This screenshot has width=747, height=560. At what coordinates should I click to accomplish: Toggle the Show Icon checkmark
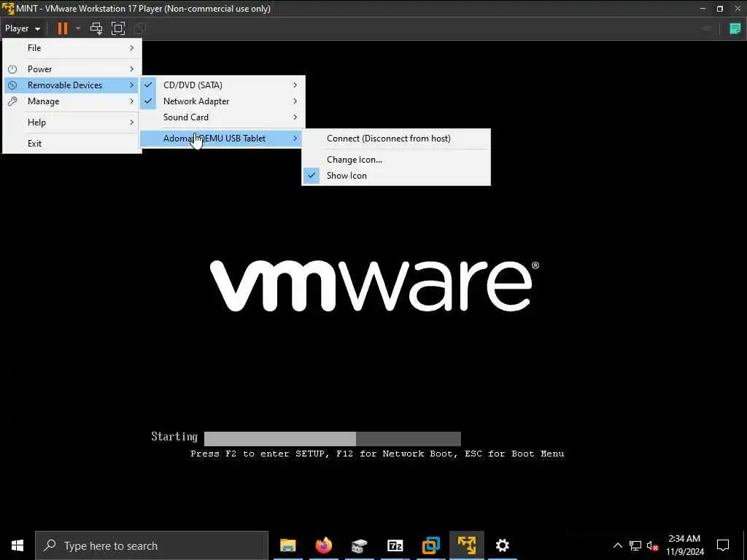[x=311, y=176]
